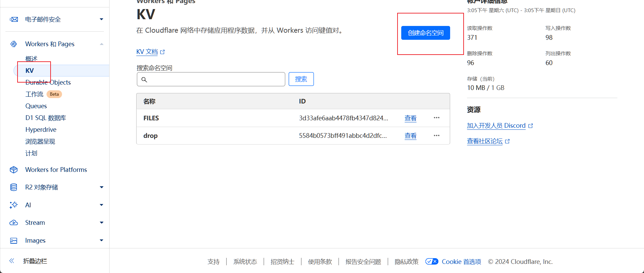Expand the Stream section arrow
Image resolution: width=644 pixels, height=273 pixels.
[x=101, y=223]
